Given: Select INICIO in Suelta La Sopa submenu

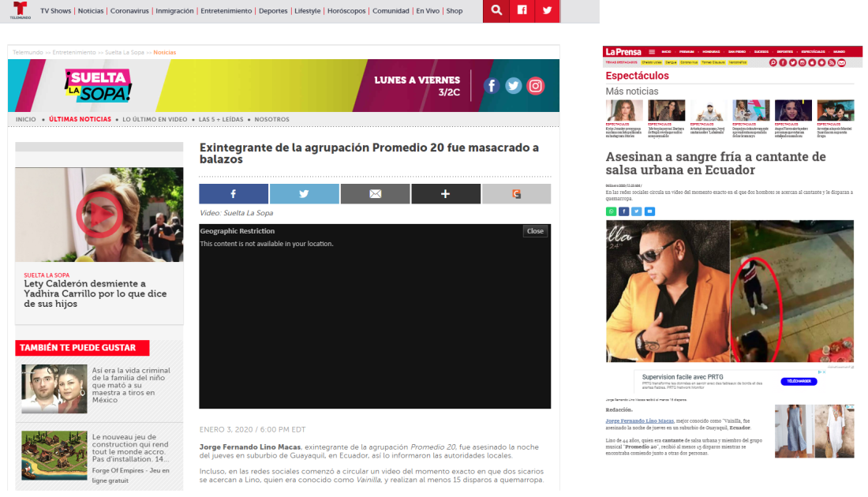Looking at the screenshot, I should click(x=26, y=120).
